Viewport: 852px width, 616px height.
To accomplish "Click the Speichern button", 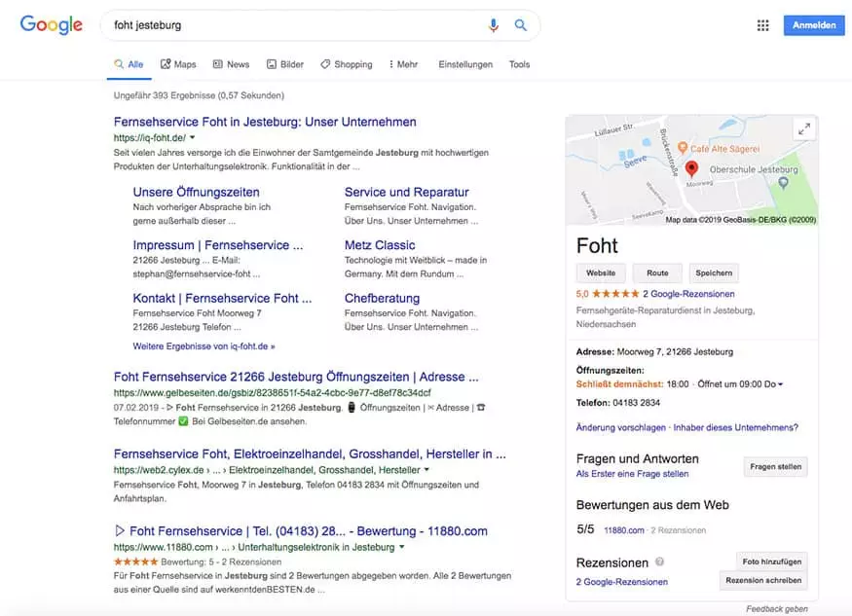I will 714,272.
